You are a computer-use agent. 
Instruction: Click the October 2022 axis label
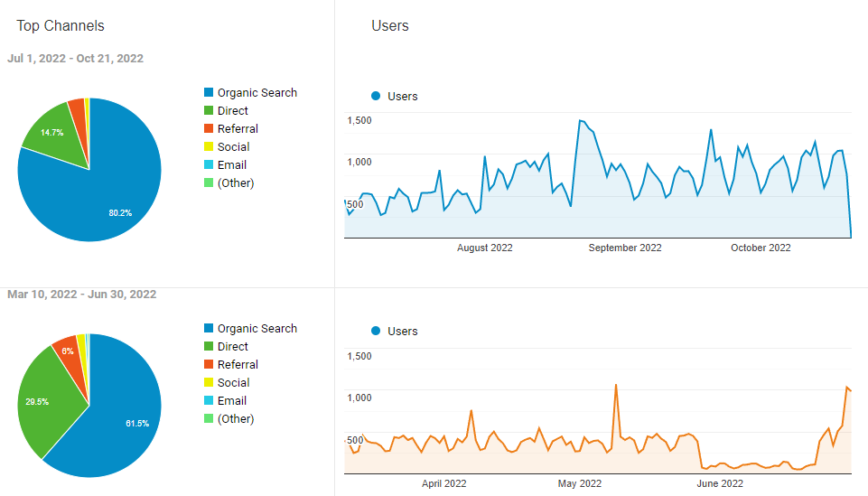[x=761, y=248]
